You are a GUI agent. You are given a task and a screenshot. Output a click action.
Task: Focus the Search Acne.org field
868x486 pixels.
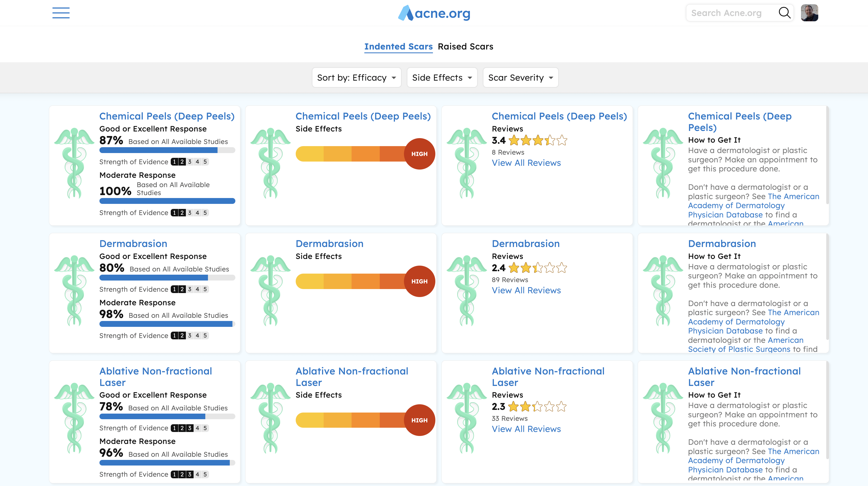click(x=731, y=13)
